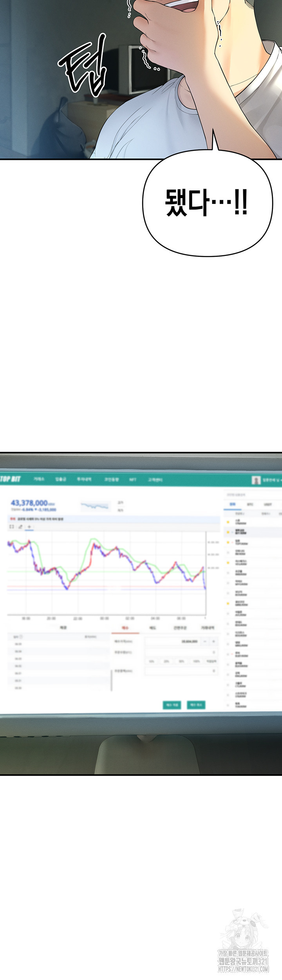Click the right green order button

(196, 705)
